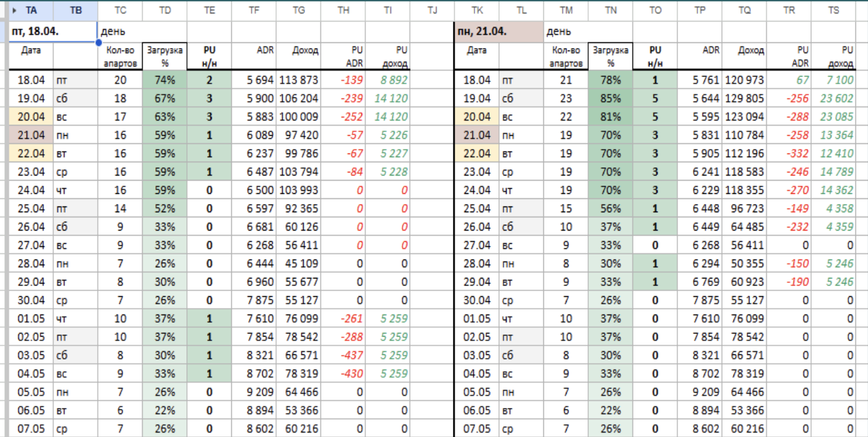Click the green PU ADR value 67
The height and width of the screenshot is (437, 868).
788,80
